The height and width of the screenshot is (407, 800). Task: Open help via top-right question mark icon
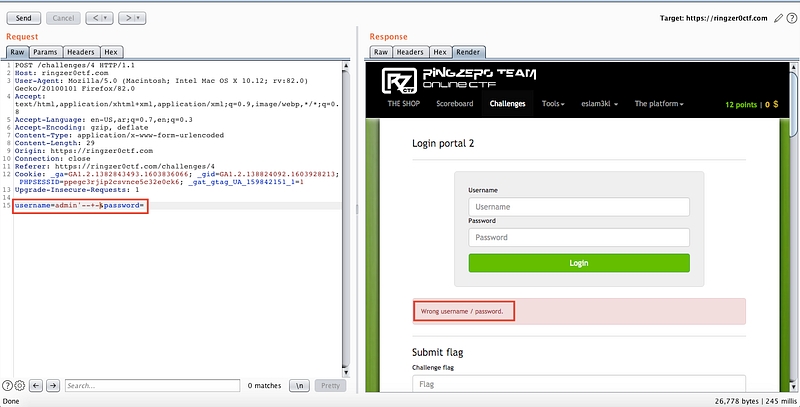click(x=791, y=18)
